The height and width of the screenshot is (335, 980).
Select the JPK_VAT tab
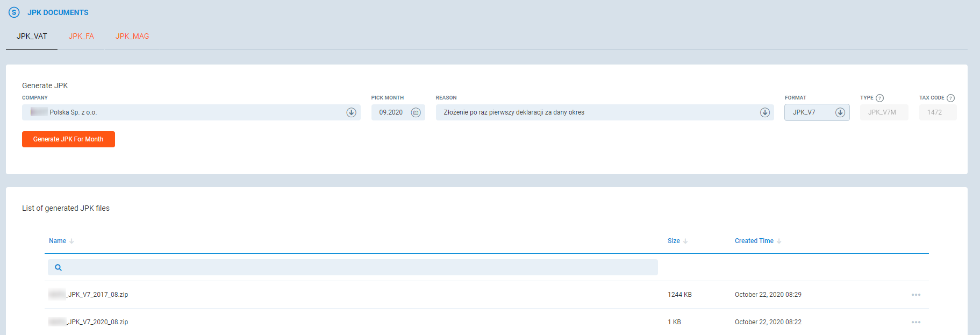tap(32, 36)
